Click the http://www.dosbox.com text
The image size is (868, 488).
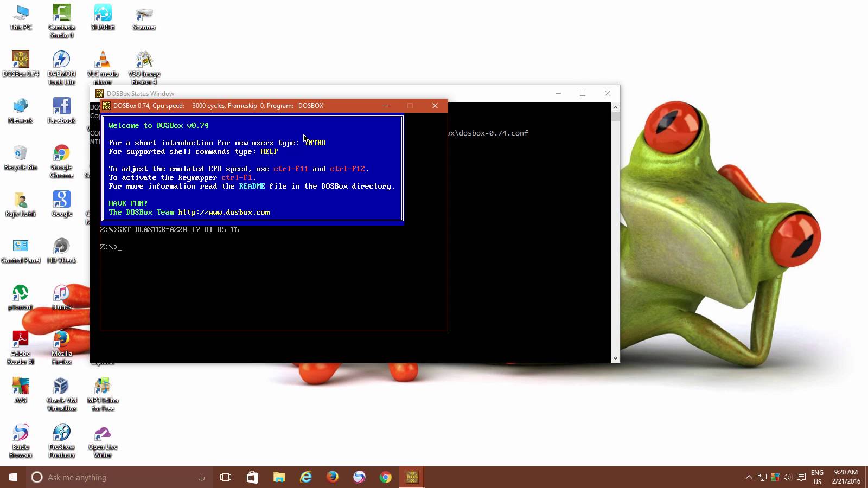point(224,213)
